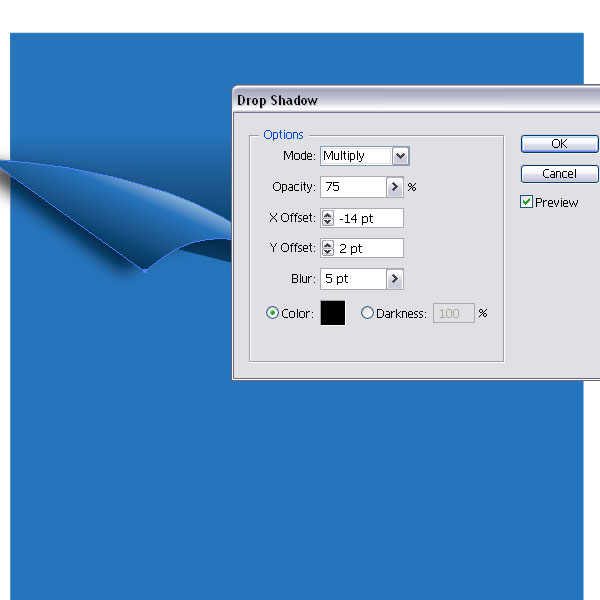Click the Blur field showing 5 pt
The height and width of the screenshot is (600, 600).
tap(353, 279)
